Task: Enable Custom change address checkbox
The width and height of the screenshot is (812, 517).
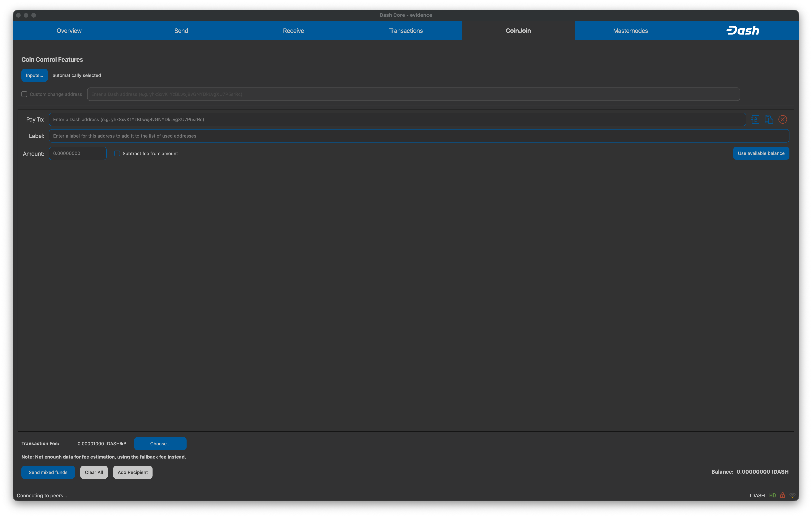Action: pos(24,94)
